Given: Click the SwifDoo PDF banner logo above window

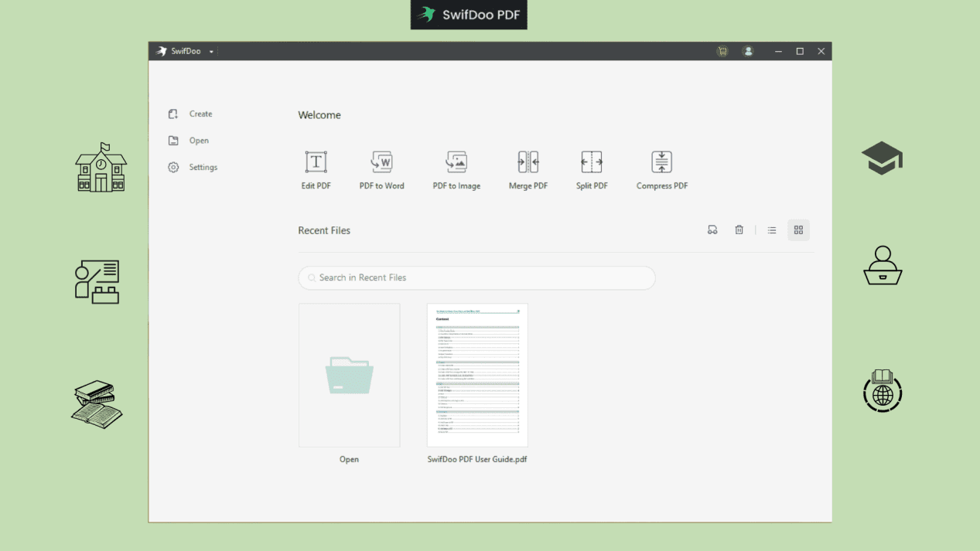Looking at the screenshot, I should (469, 15).
